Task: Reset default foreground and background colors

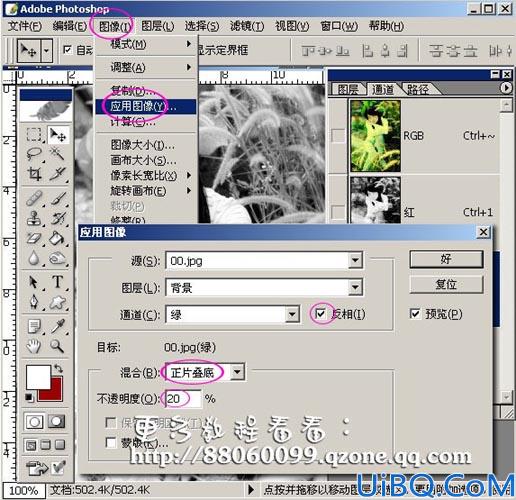Action: (29, 397)
